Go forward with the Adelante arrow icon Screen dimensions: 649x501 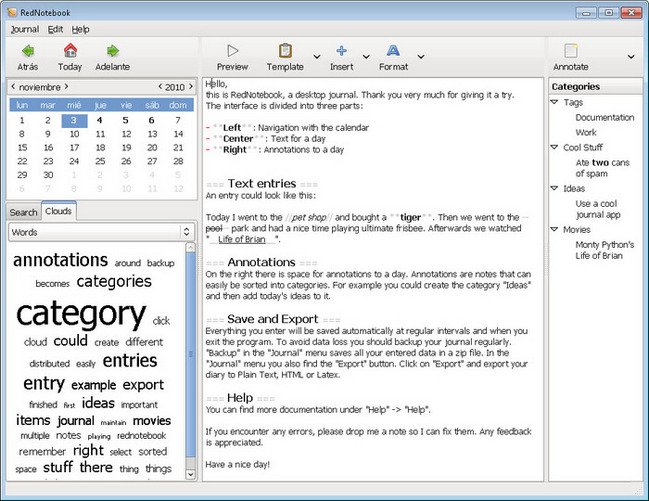pyautogui.click(x=113, y=51)
